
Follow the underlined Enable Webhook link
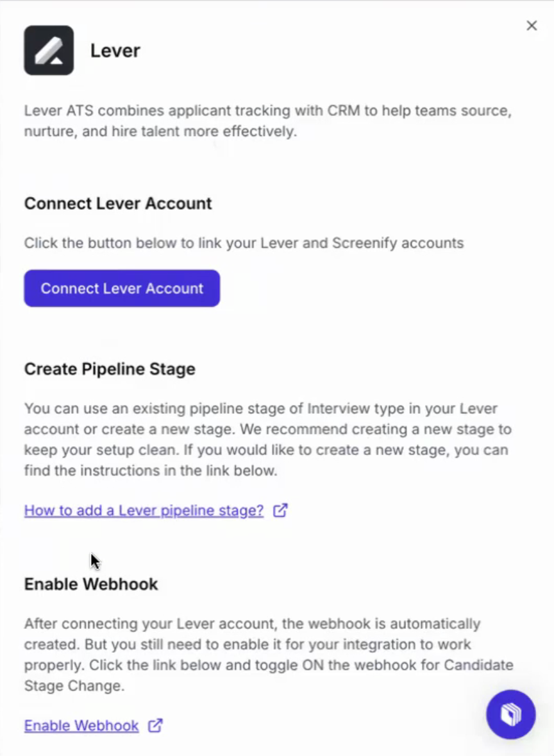(x=81, y=726)
